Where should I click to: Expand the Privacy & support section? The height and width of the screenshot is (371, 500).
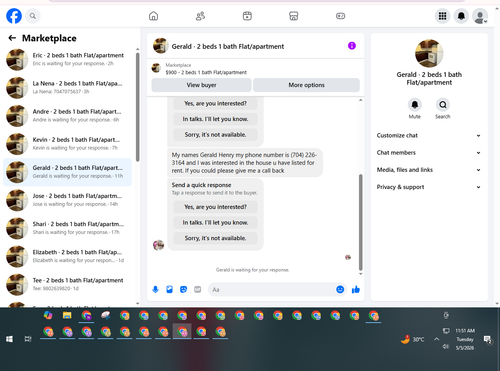click(x=429, y=187)
